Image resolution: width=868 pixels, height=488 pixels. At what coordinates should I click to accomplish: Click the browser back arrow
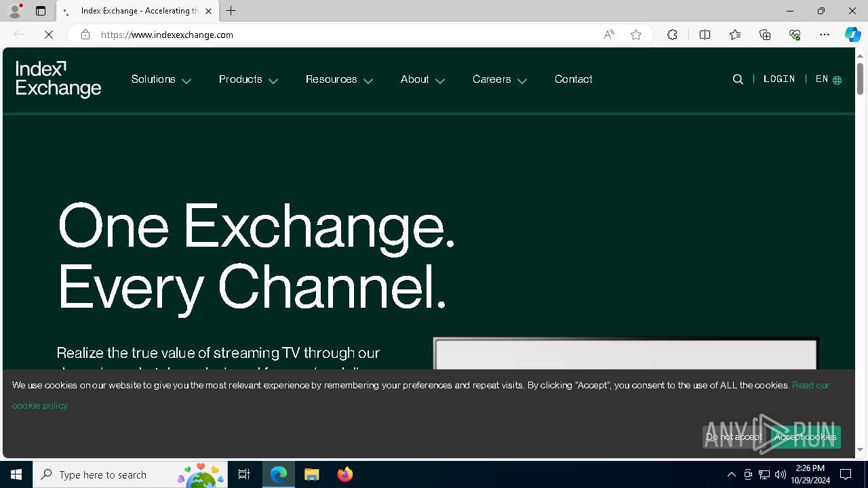(19, 35)
